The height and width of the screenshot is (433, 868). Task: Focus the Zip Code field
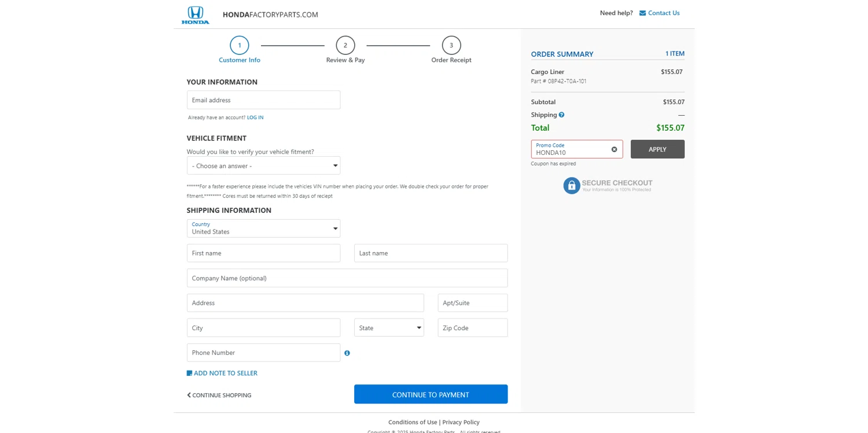(x=473, y=328)
